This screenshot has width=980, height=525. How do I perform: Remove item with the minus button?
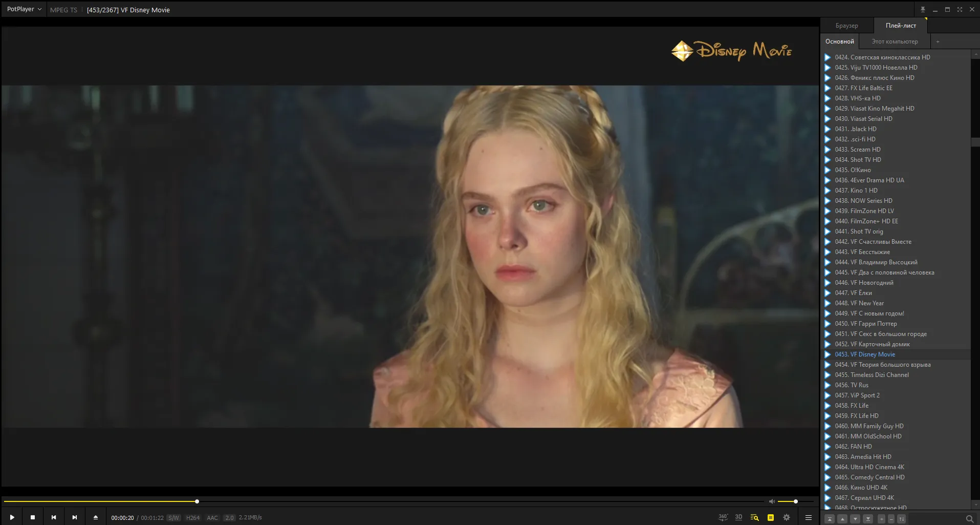coord(891,519)
